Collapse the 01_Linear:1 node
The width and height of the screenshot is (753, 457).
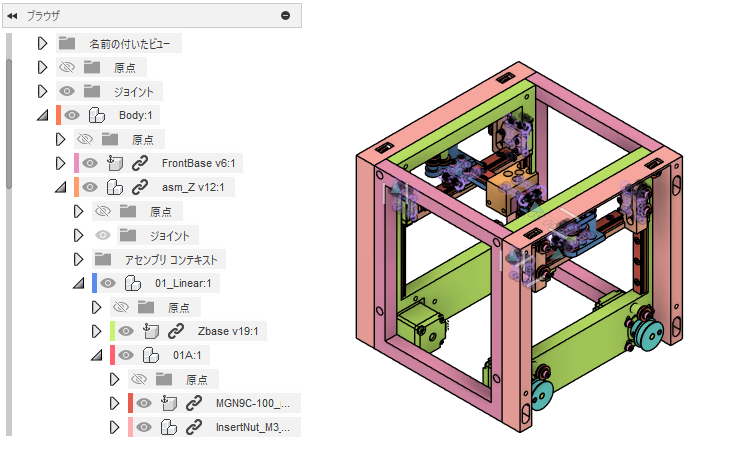(79, 283)
